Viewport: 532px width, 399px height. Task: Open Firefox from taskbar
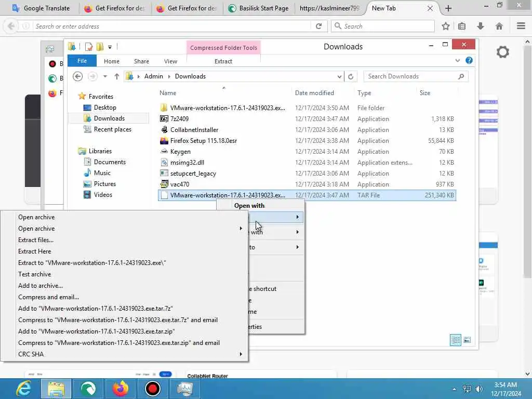tap(121, 389)
